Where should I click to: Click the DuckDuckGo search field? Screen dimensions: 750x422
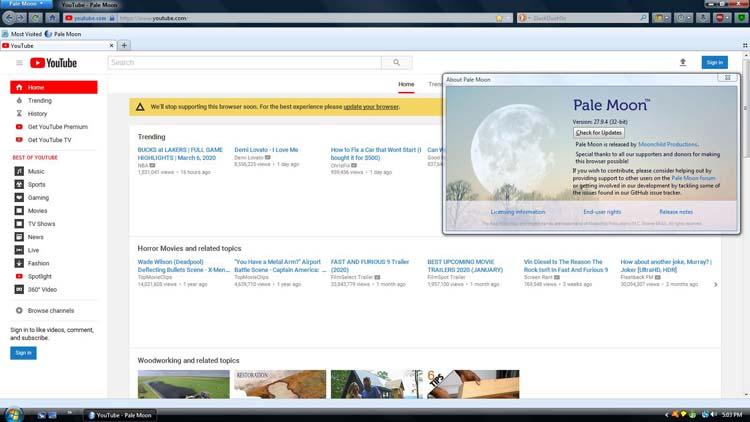[x=585, y=18]
